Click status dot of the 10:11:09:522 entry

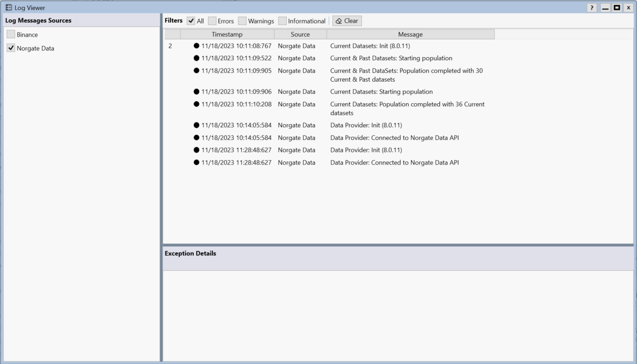(197, 58)
